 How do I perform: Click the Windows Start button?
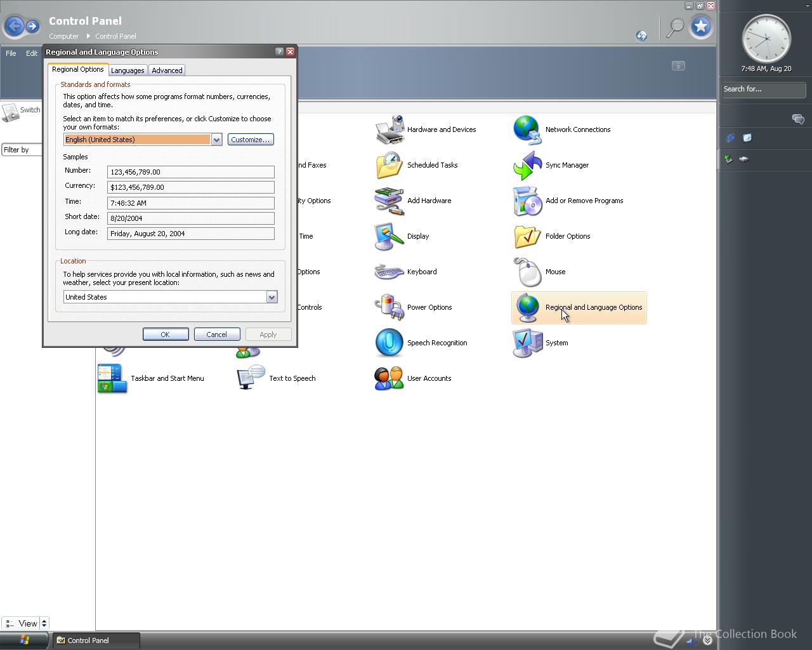tap(24, 640)
